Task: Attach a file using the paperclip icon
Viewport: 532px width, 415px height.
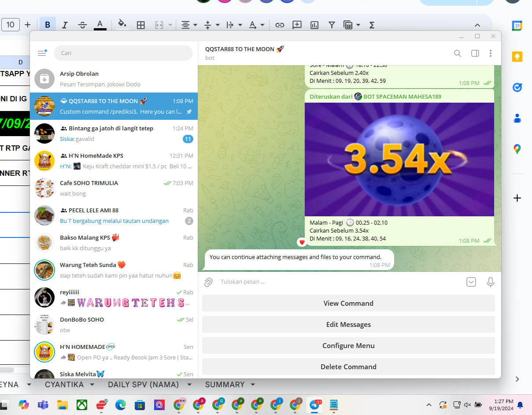Action: click(x=208, y=282)
